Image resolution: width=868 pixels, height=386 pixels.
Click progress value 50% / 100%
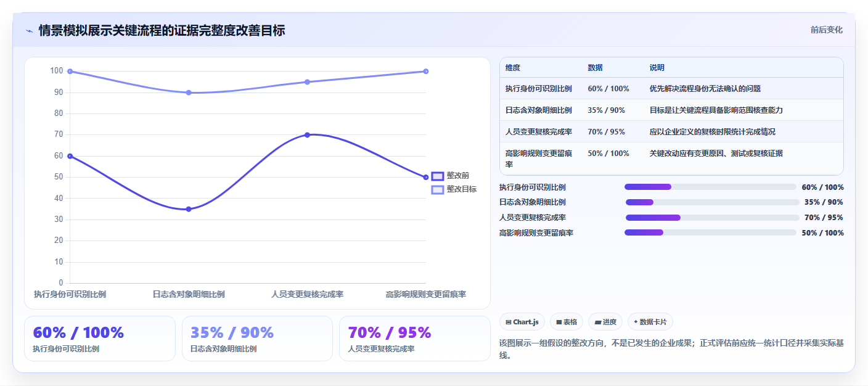tap(822, 233)
